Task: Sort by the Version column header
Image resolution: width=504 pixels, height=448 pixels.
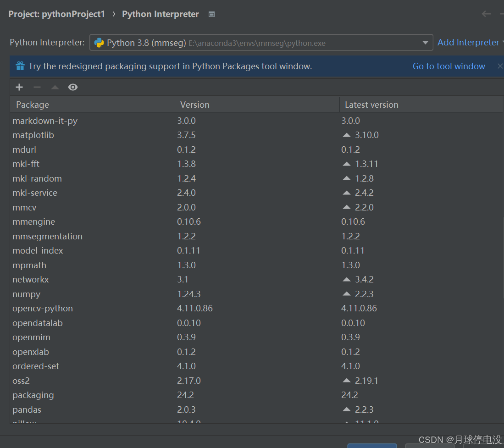Action: 257,105
